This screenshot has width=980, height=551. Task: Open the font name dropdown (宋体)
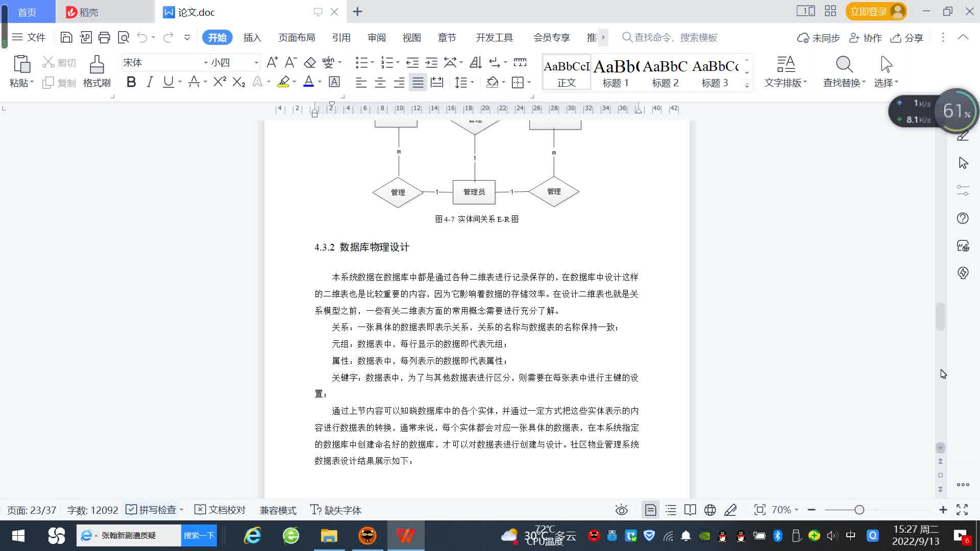tap(206, 63)
